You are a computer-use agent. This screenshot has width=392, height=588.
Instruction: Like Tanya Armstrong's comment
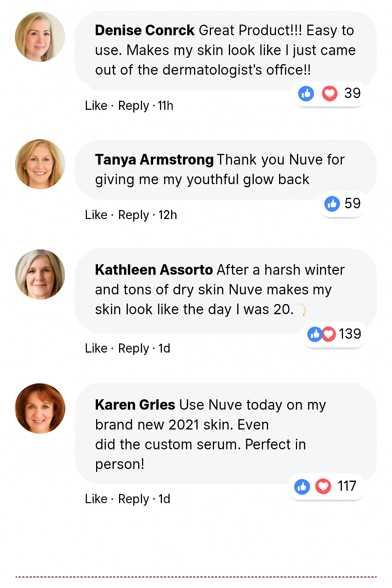tap(96, 215)
